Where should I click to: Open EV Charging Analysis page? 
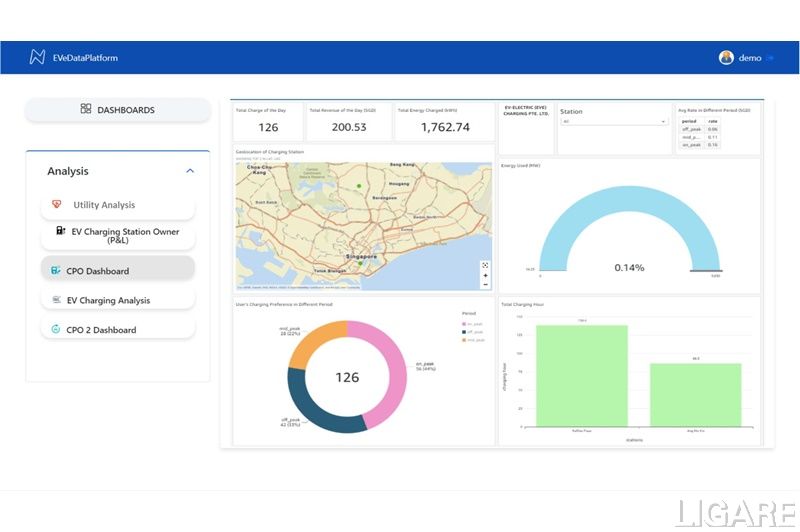coord(118,300)
